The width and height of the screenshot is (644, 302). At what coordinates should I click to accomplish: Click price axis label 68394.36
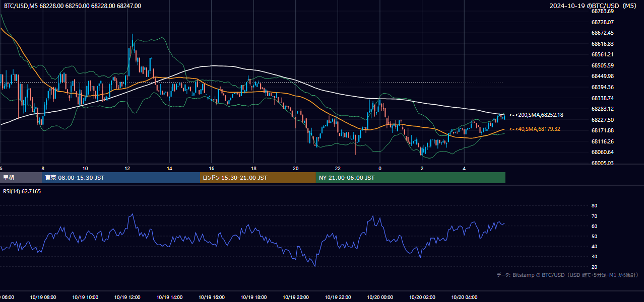coord(603,87)
